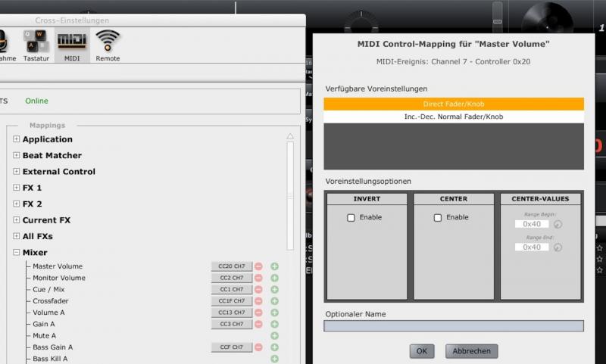Open the MIDI settings tab
The height and width of the screenshot is (364, 606).
click(x=72, y=45)
